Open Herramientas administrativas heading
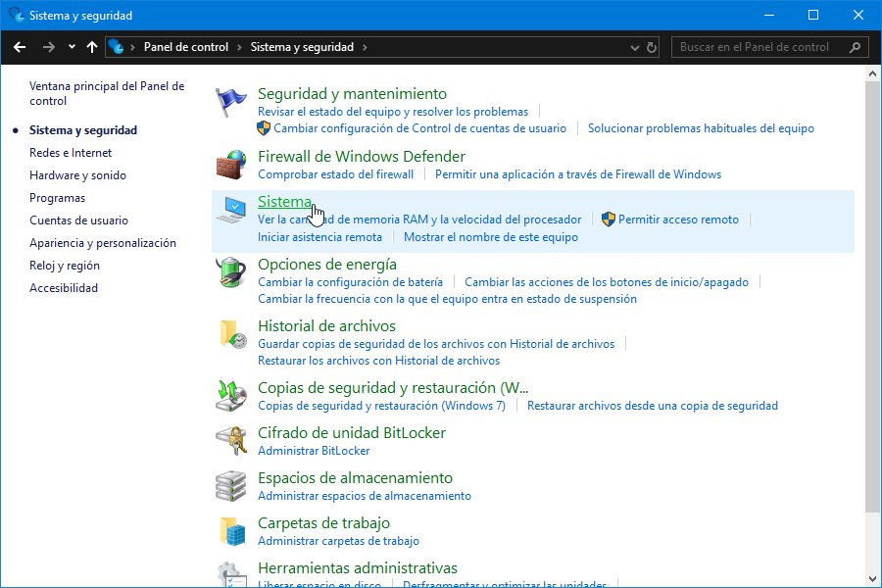 pos(358,567)
